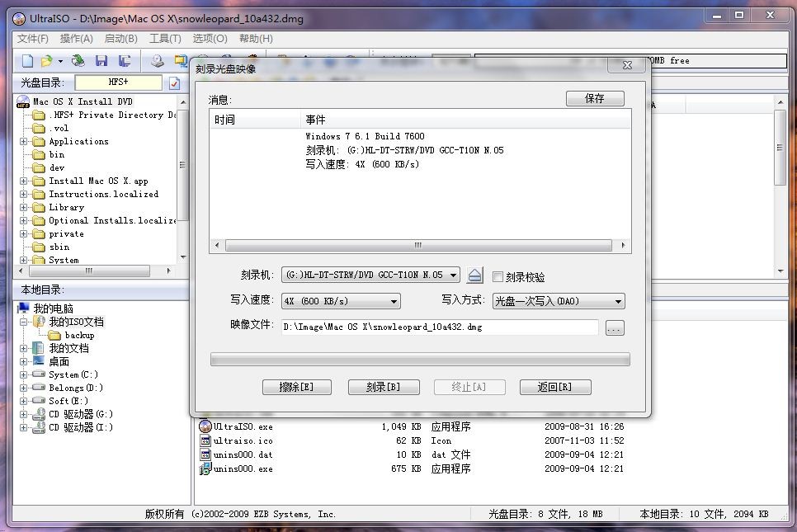The width and height of the screenshot is (797, 532).
Task: Select the ".vol" folder tree item
Action: click(59, 128)
